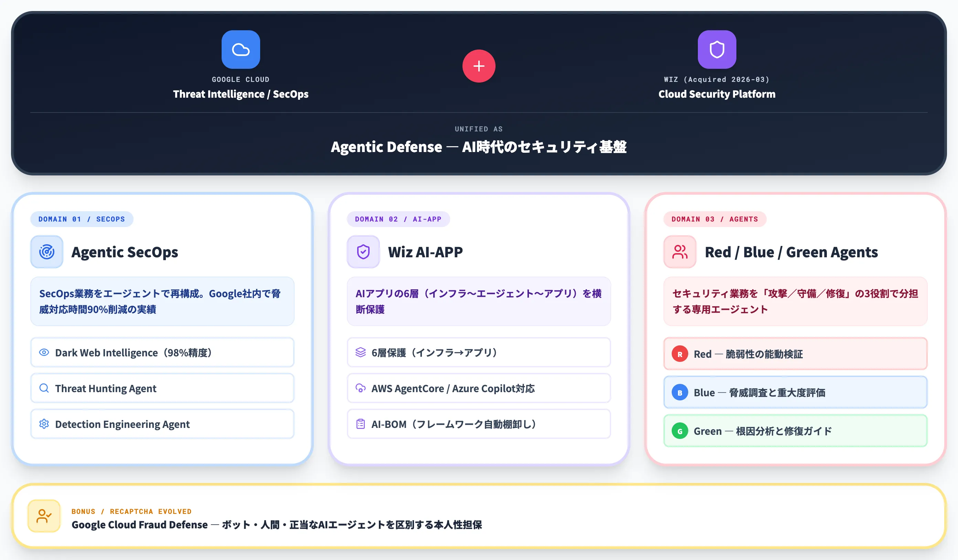Click the Agentic Defense headline text

coord(479,147)
